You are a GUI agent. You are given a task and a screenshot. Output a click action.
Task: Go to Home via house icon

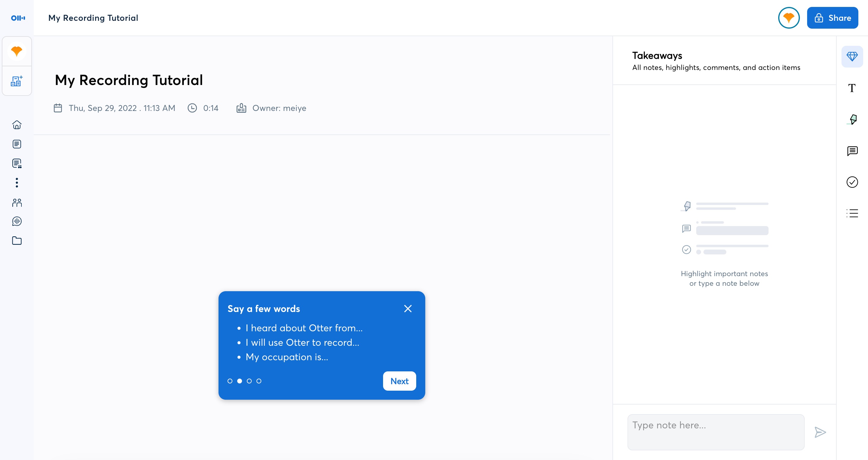[x=17, y=125]
